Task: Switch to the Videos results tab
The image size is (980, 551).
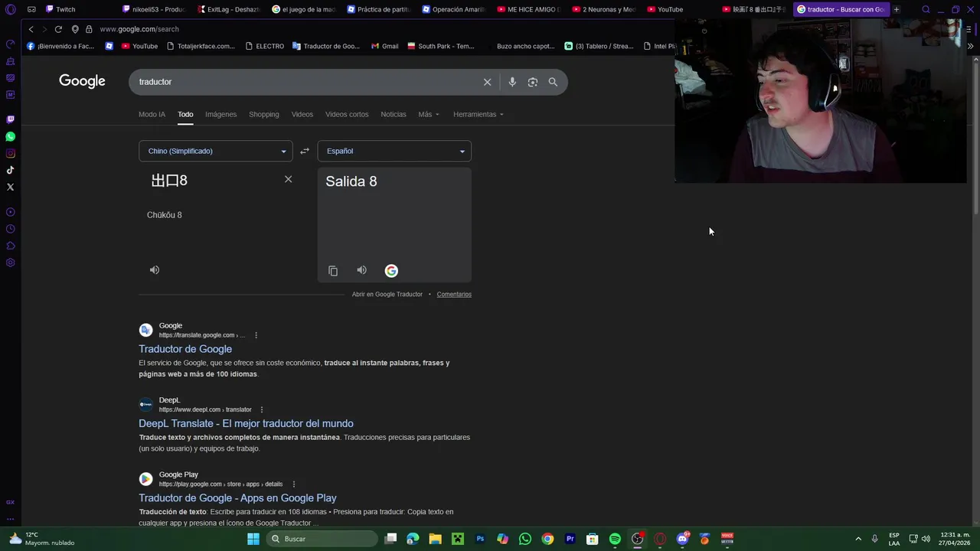Action: [302, 114]
